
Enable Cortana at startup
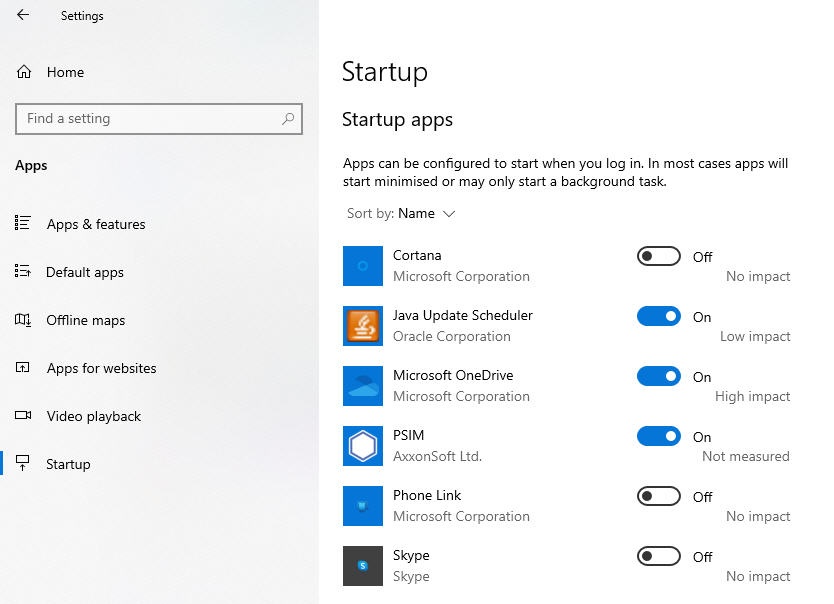click(658, 257)
